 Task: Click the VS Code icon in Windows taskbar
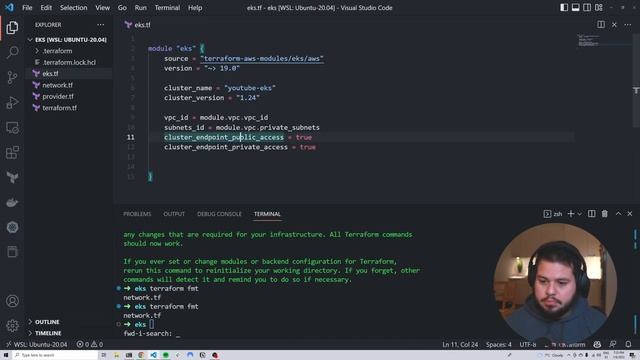153,355
